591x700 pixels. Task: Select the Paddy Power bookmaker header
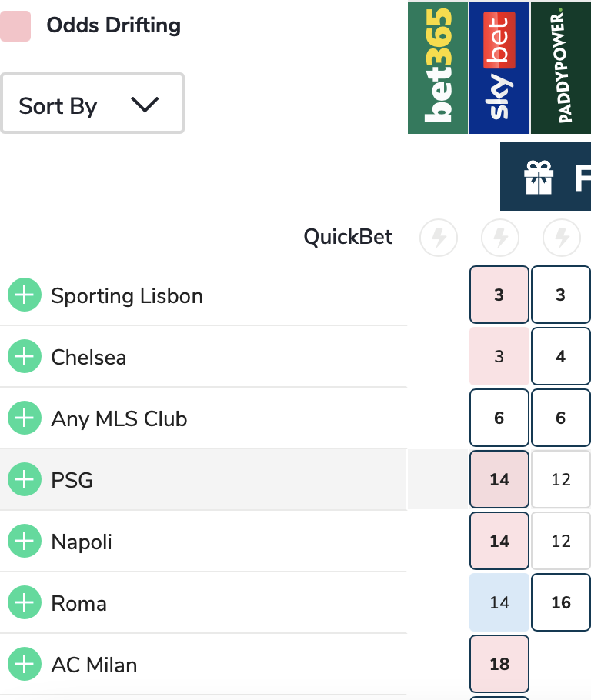(561, 68)
